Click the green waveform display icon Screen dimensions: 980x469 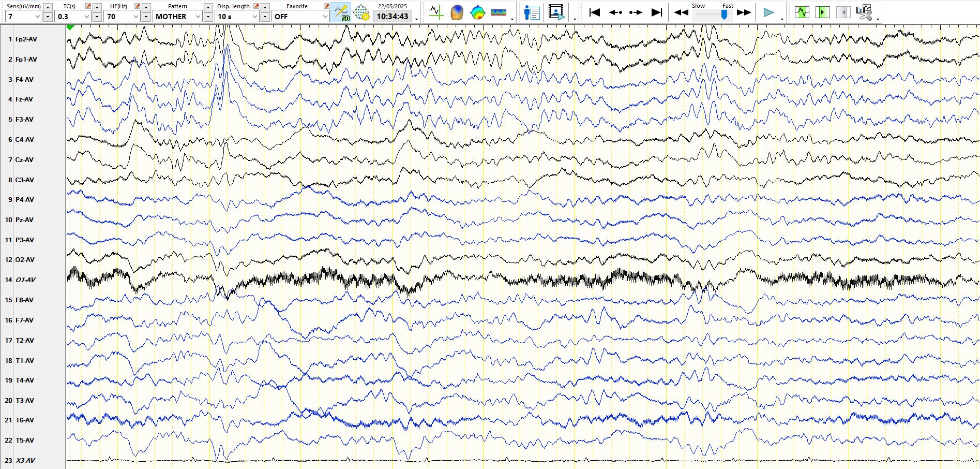802,12
